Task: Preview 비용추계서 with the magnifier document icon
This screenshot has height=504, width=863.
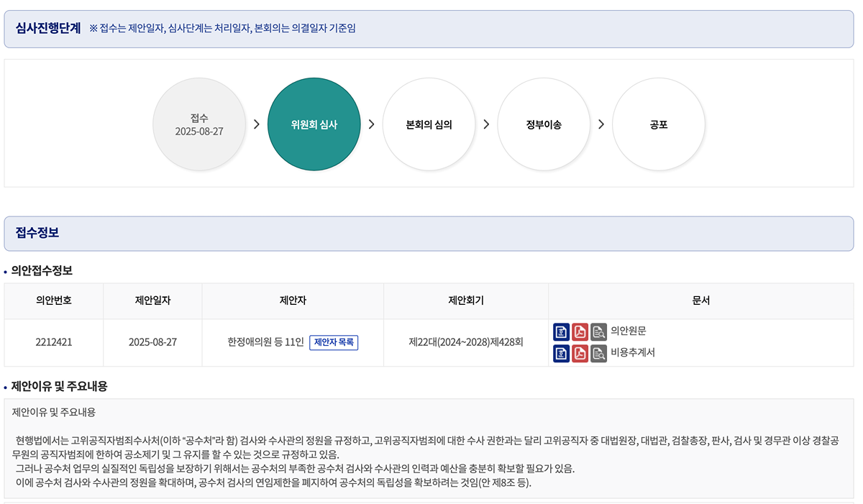Action: (x=598, y=353)
